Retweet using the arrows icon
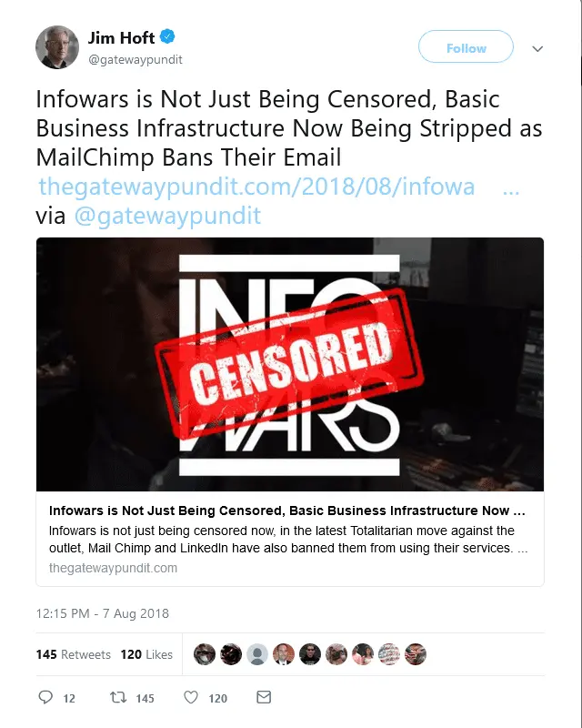Image resolution: width=582 pixels, height=728 pixels. pos(118,697)
